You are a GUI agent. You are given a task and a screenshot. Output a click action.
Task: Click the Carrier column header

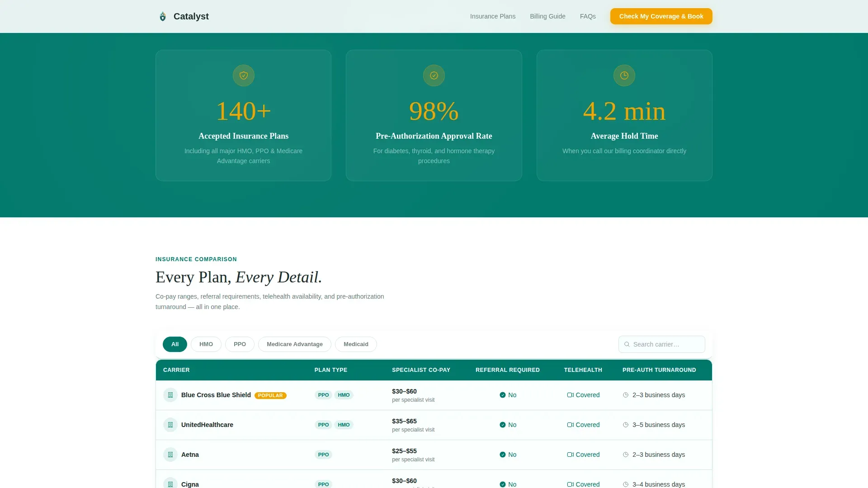(176, 370)
